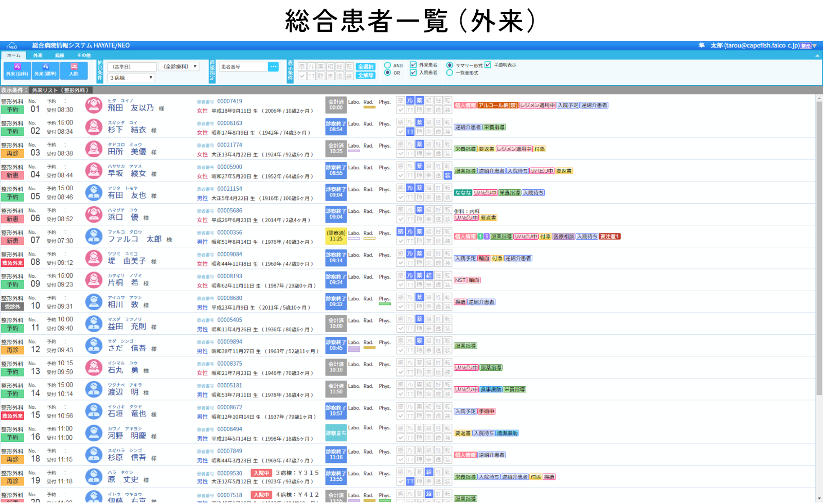Click patient avatar icon for 飛田 友以乃
The width and height of the screenshot is (823, 504).
[94, 105]
